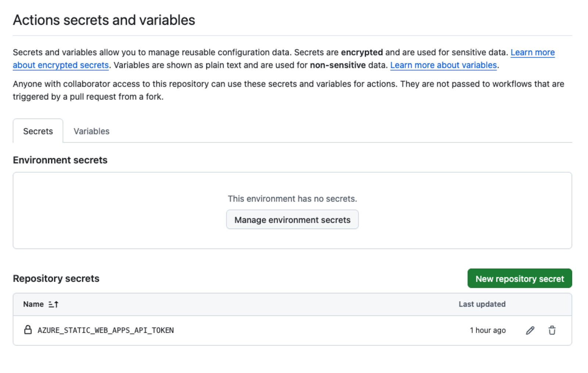Switch to the Variables tab
The width and height of the screenshot is (588, 373).
point(92,131)
